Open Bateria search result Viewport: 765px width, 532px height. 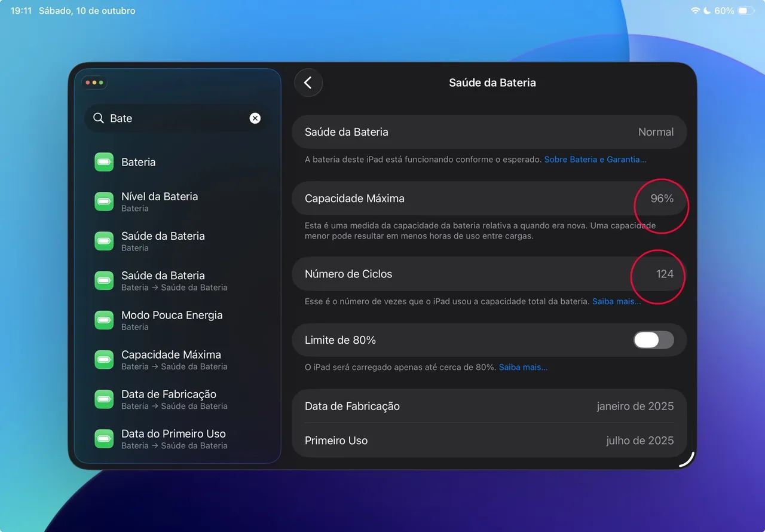click(x=178, y=162)
